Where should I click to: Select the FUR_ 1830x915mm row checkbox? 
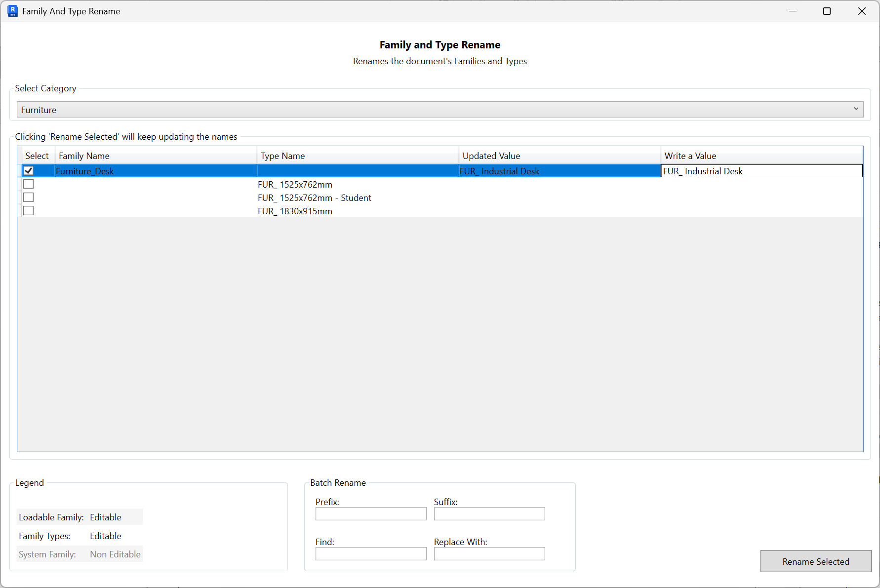tap(29, 211)
